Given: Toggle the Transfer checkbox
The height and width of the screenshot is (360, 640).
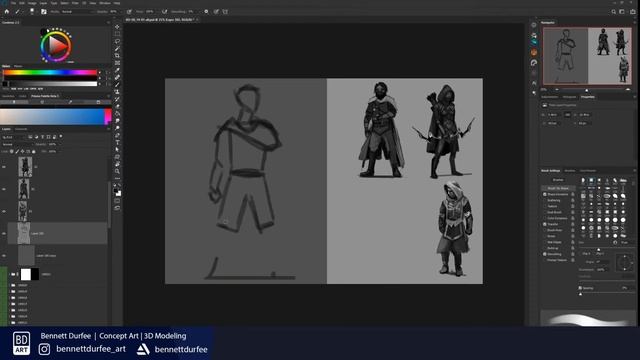Looking at the screenshot, I should (545, 224).
